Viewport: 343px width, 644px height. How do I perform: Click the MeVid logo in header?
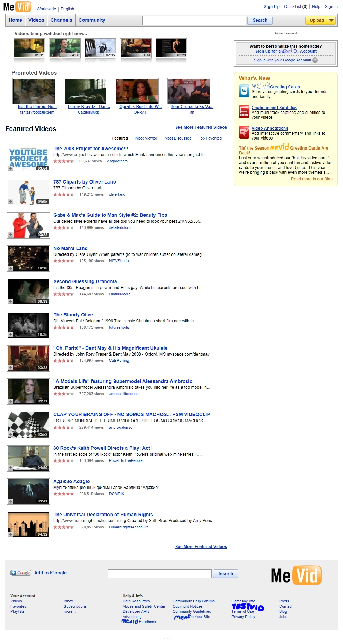click(x=17, y=7)
